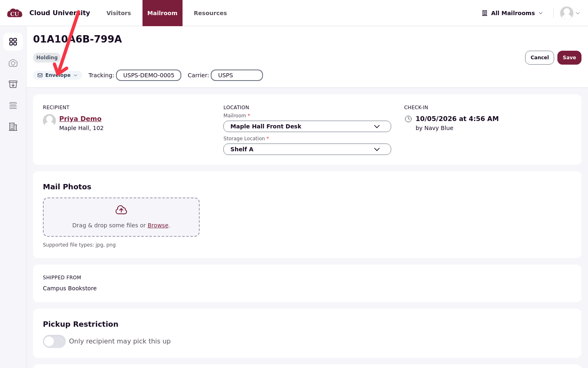This screenshot has width=588, height=368.
Task: Click the cloud upload icon
Action: 121,210
